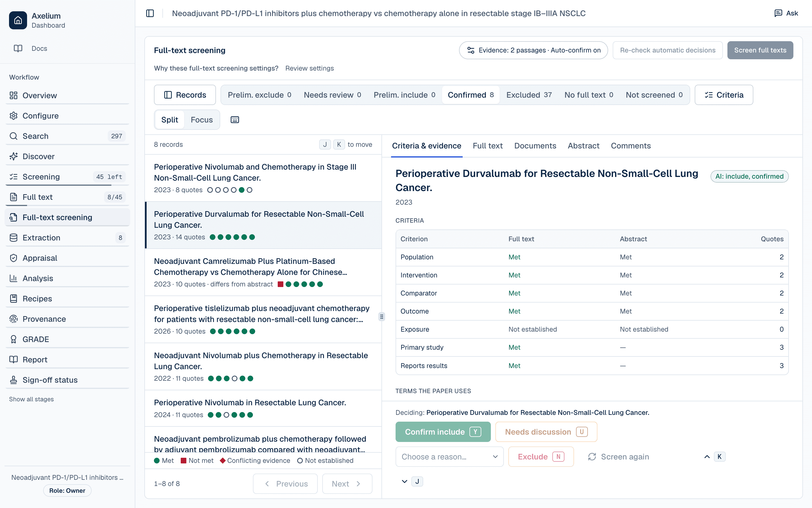This screenshot has width=812, height=508.
Task: Select Perioperative tislelizumab plus neoadjuvant chemotherapy record
Action: 263,319
